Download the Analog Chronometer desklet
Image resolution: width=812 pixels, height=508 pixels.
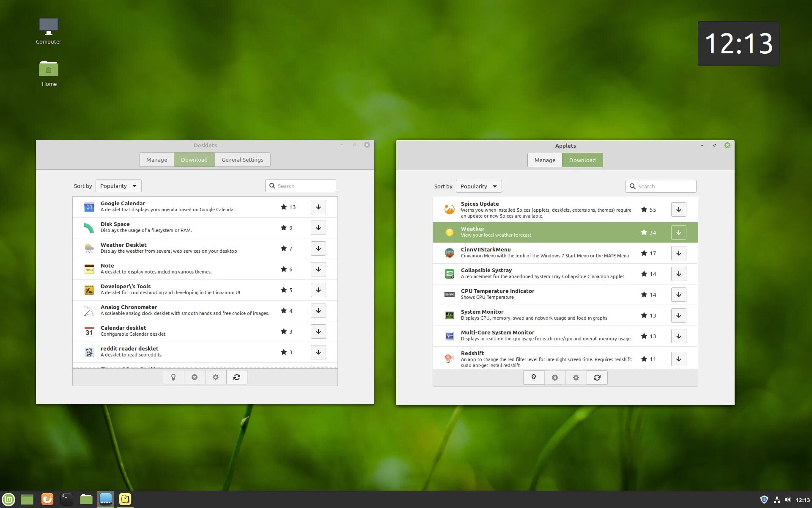tap(318, 311)
